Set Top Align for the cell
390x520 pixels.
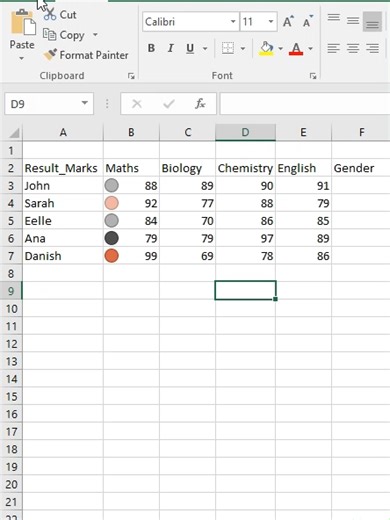[x=334, y=19]
